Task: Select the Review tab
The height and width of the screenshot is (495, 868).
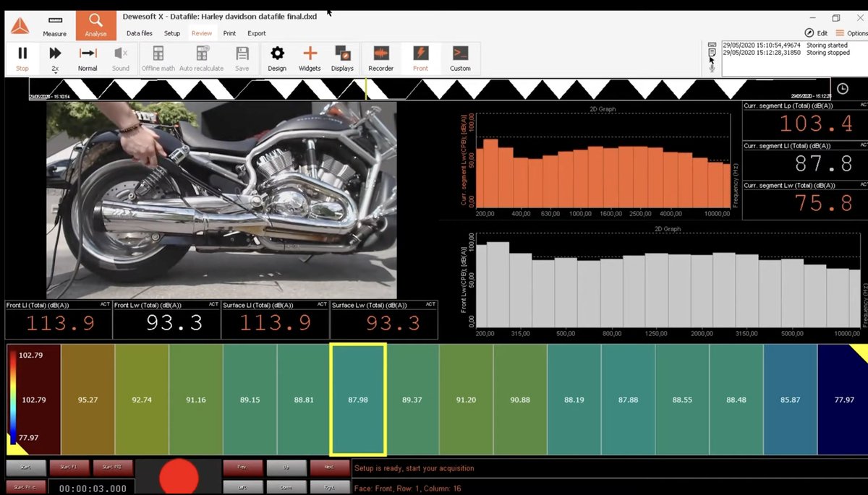Action: pyautogui.click(x=202, y=33)
